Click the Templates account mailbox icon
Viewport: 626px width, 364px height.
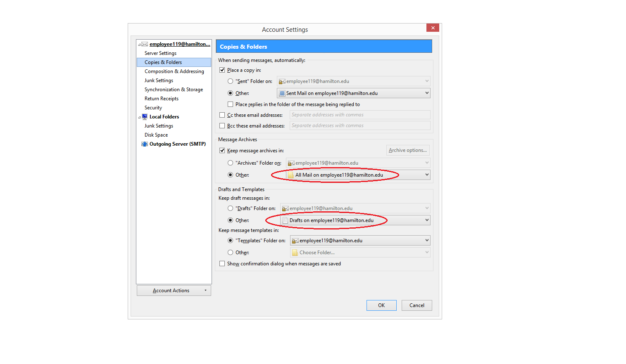295,241
